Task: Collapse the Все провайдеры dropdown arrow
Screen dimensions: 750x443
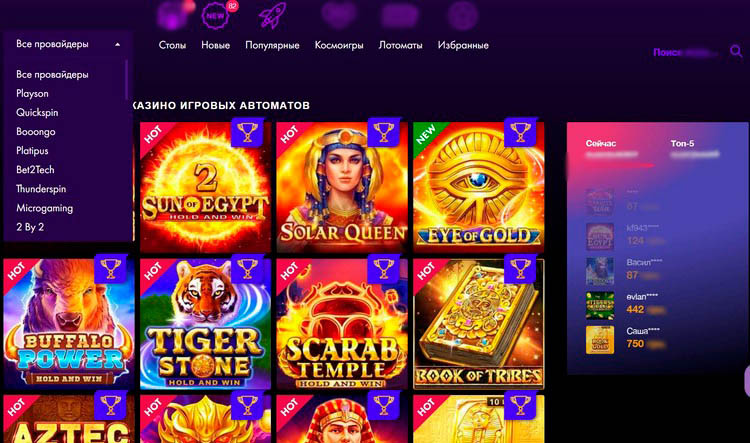Action: click(117, 44)
